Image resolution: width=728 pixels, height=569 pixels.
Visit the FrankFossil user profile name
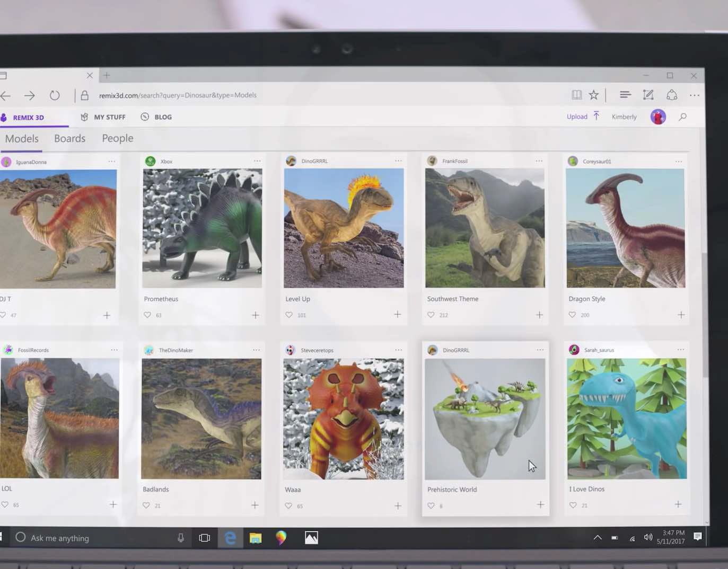pyautogui.click(x=455, y=161)
